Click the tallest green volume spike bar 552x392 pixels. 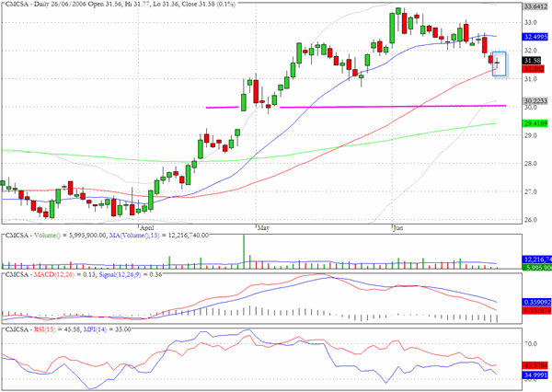point(244,252)
